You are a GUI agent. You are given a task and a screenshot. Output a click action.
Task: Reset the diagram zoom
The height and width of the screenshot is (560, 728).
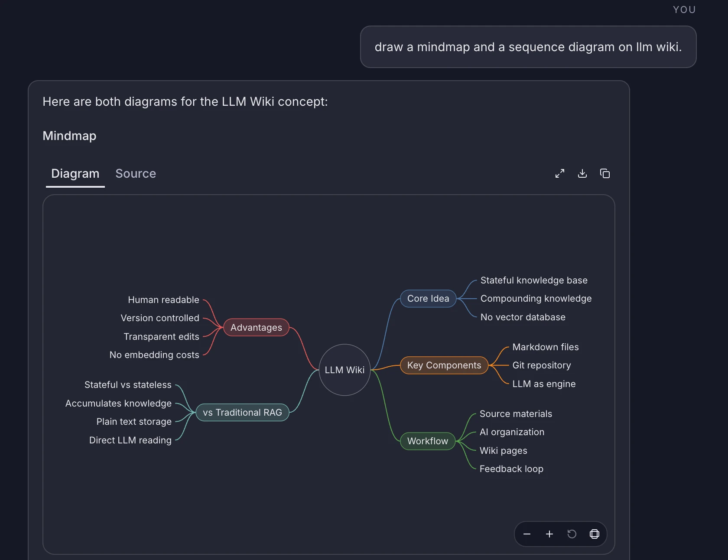(x=572, y=534)
